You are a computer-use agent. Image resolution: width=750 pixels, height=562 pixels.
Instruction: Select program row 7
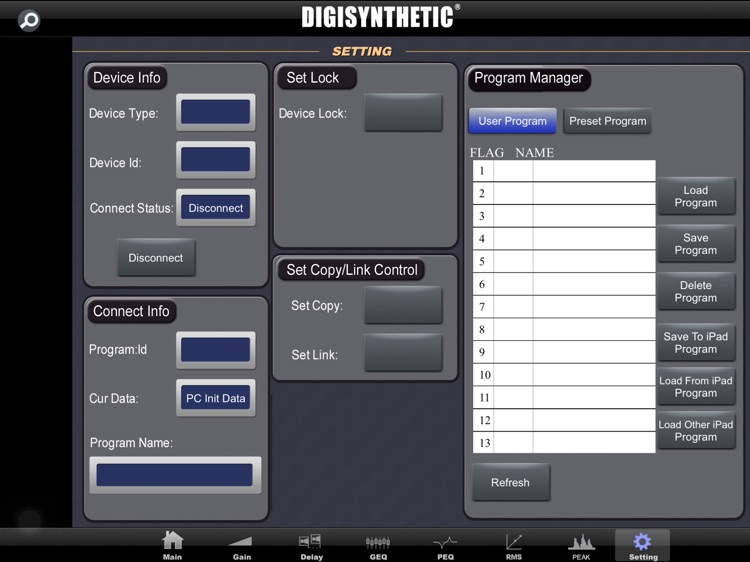tap(564, 307)
